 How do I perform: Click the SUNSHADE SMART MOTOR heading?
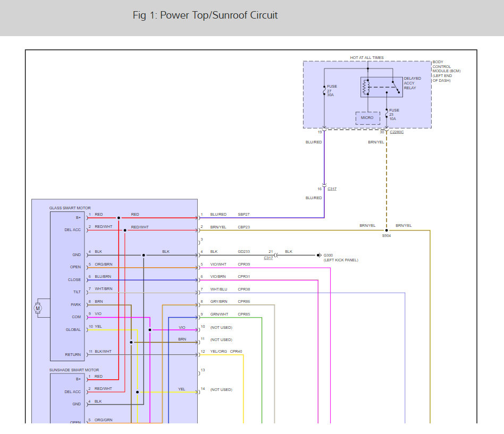pos(74,370)
